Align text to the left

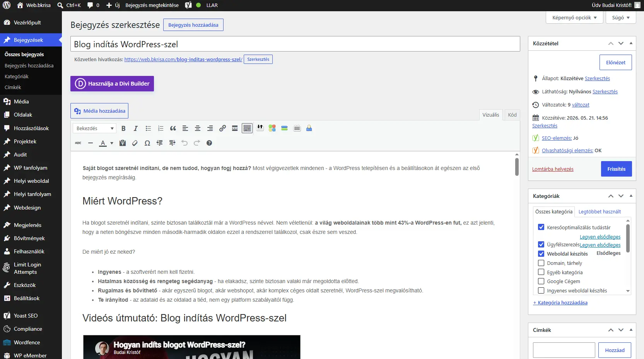(x=185, y=128)
